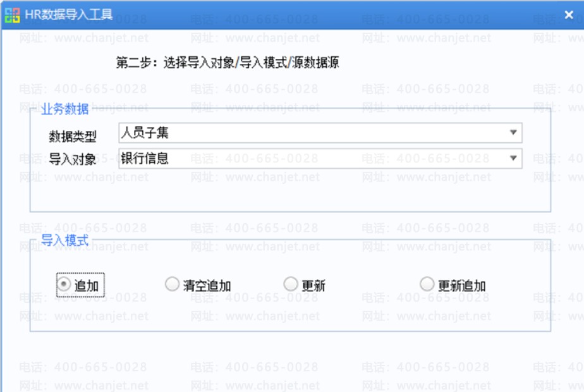Expand the 导入对象 dropdown arrow
Image resolution: width=584 pixels, height=392 pixels.
pos(513,158)
